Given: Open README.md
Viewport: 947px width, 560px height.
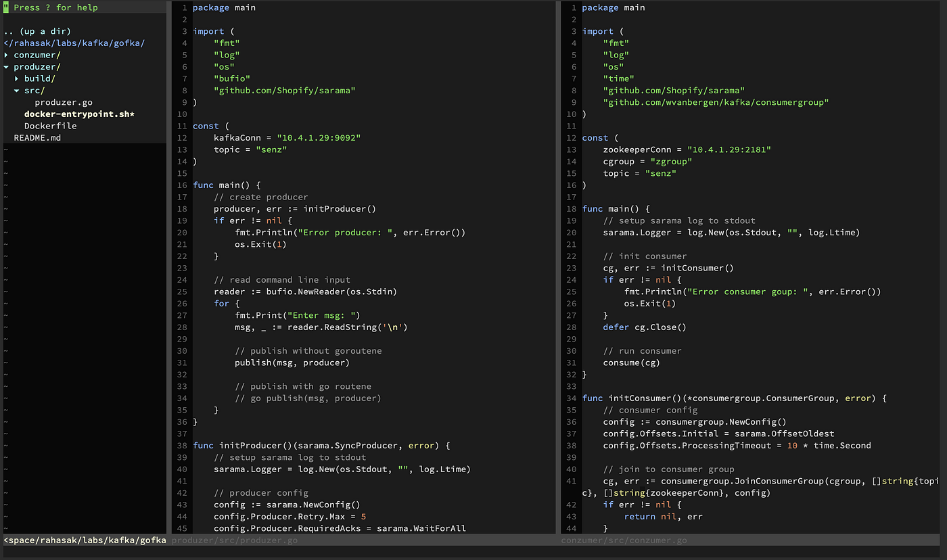Looking at the screenshot, I should click(37, 137).
